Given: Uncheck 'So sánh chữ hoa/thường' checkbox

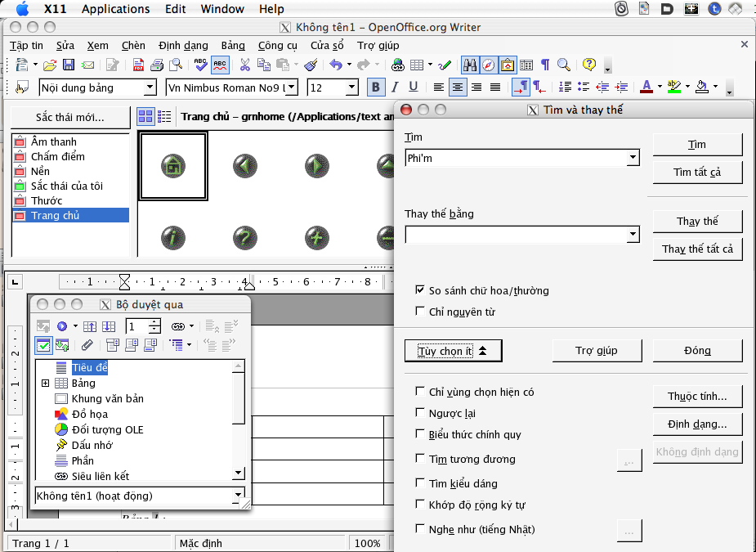Looking at the screenshot, I should pos(420,290).
